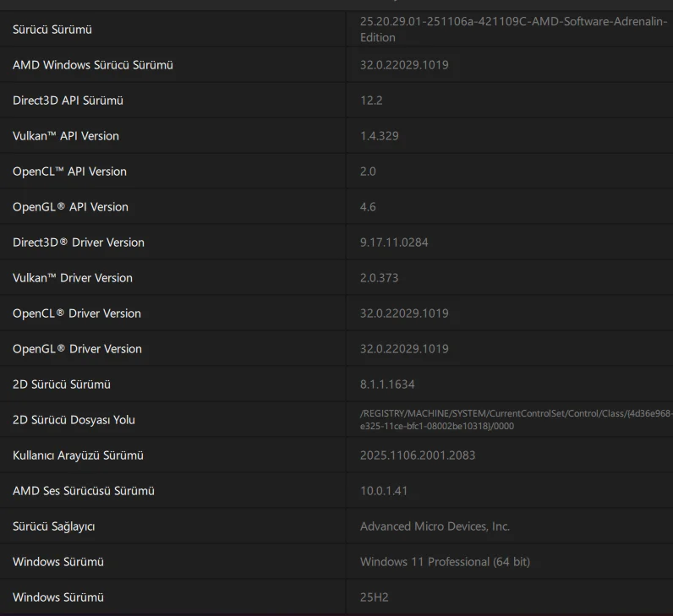Click the AMD Ses Sürücüsü Sürümü label
673x616 pixels.
click(x=84, y=491)
